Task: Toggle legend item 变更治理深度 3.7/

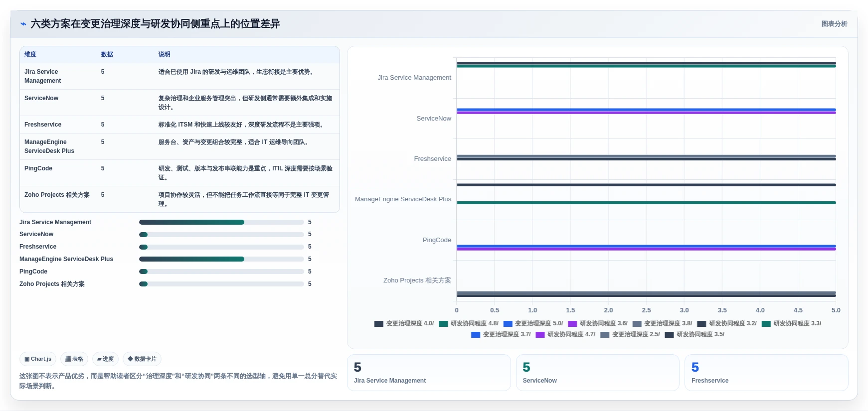Action: tap(501, 334)
